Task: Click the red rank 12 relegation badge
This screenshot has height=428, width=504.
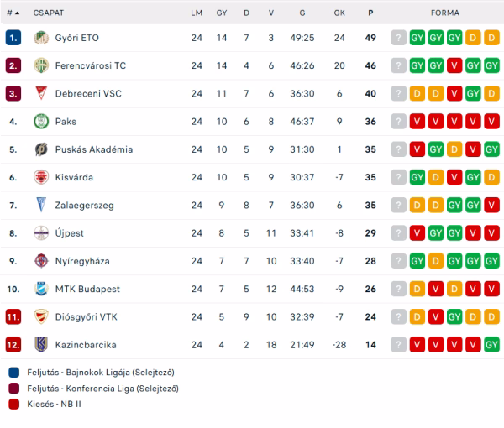Action: pos(13,344)
